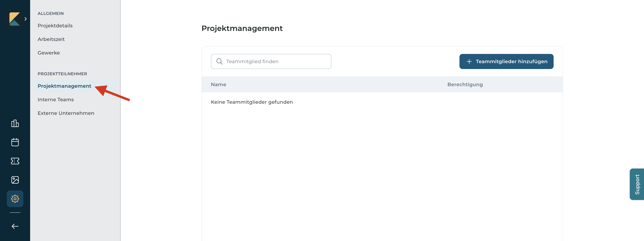Viewport: 644px width, 241px height.
Task: Click the app logo in the sidebar
Action: coord(14,19)
